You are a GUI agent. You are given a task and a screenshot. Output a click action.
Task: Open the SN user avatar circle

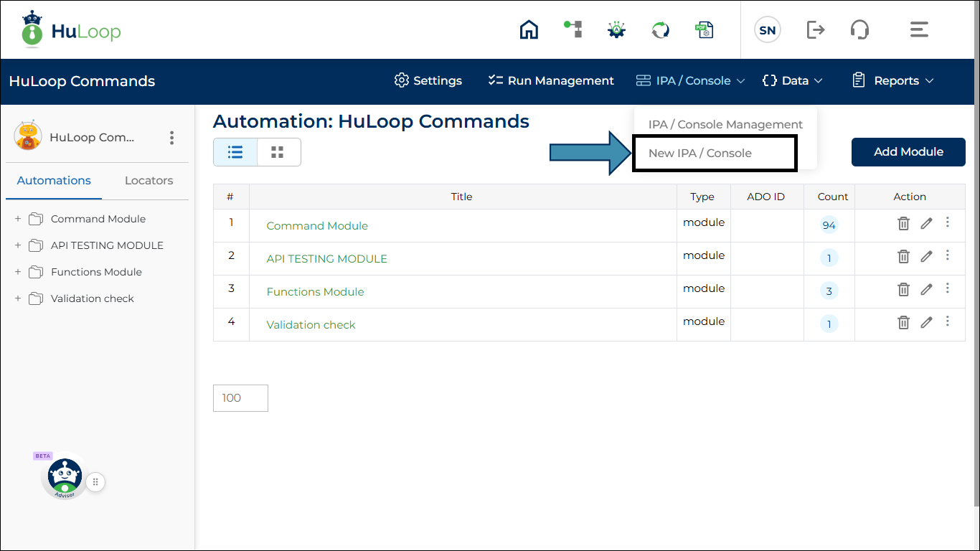(x=767, y=29)
